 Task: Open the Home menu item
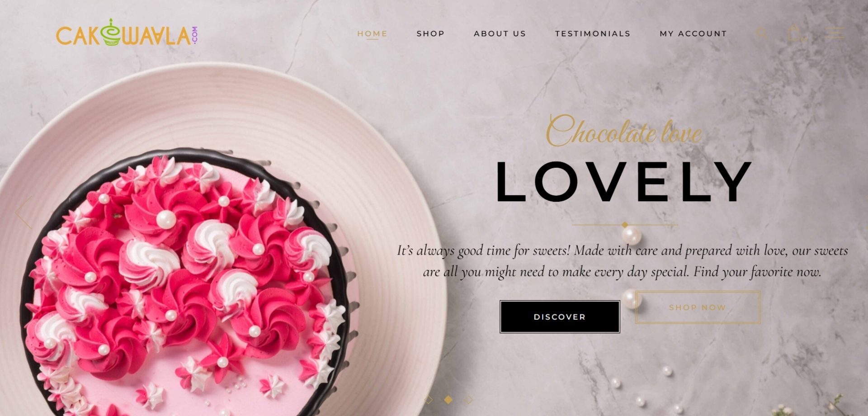click(x=372, y=33)
